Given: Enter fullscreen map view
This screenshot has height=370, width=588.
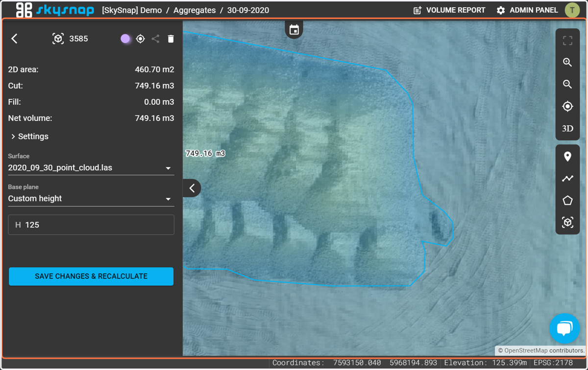Looking at the screenshot, I should (x=567, y=41).
